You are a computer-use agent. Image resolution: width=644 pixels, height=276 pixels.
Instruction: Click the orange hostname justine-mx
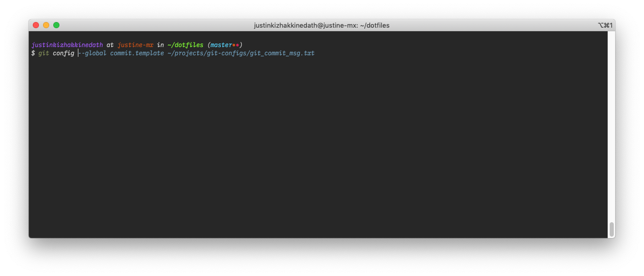[x=135, y=45]
